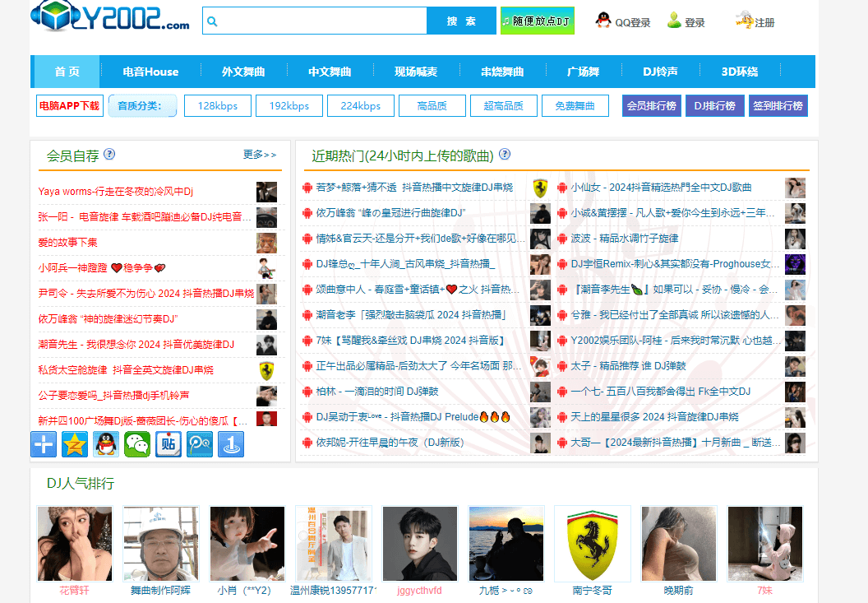
Task: Click the search magnifier icon
Action: tap(212, 21)
